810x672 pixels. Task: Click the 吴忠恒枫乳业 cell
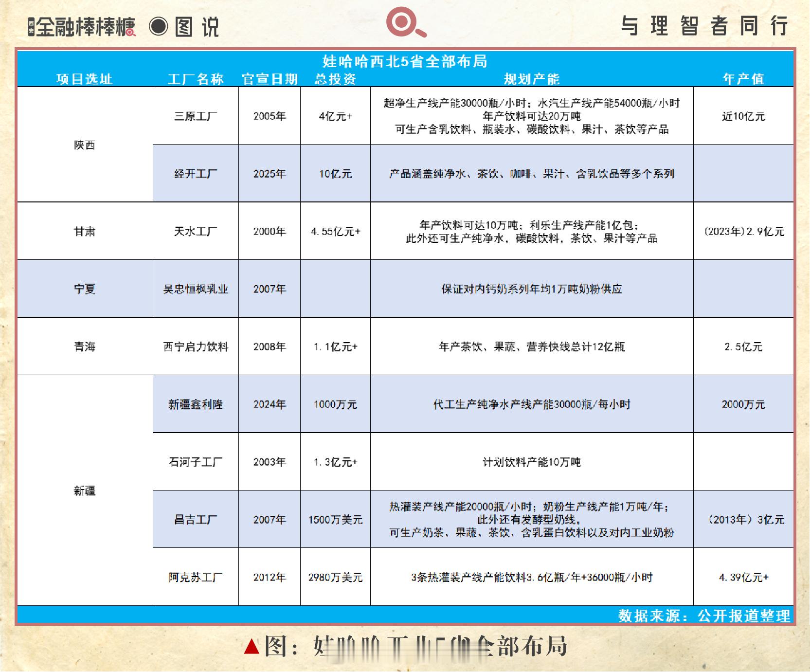(196, 289)
